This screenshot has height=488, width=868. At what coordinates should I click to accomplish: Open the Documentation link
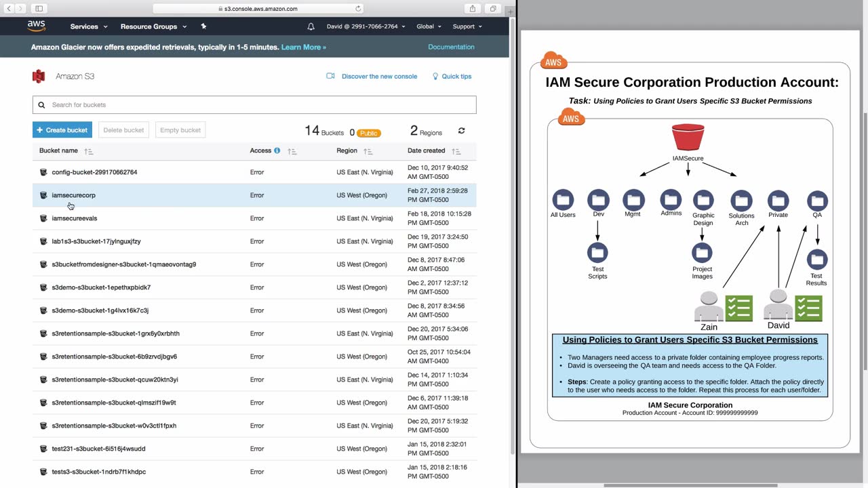(x=451, y=47)
